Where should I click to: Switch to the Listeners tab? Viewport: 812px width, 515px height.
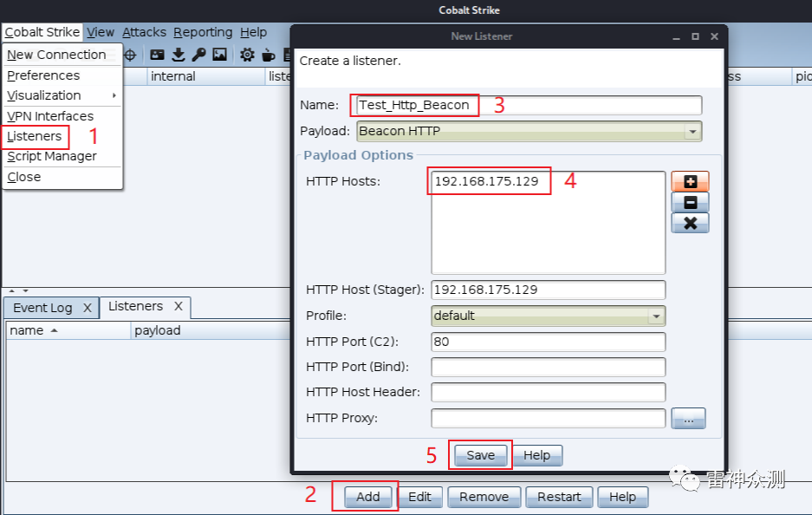136,306
